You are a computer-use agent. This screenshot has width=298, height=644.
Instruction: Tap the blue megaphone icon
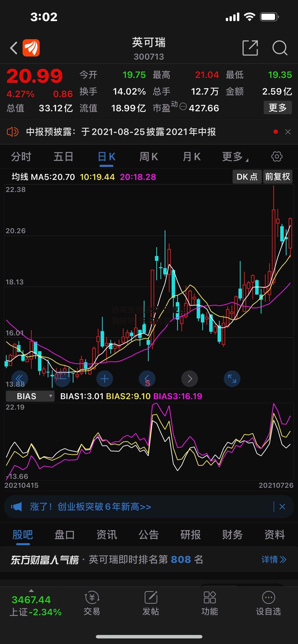(16, 507)
